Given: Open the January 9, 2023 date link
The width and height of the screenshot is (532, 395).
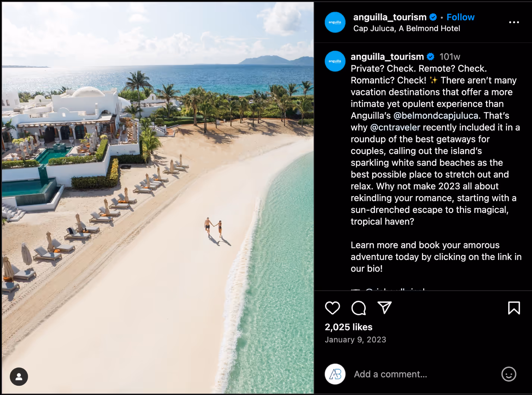Looking at the screenshot, I should pos(355,340).
